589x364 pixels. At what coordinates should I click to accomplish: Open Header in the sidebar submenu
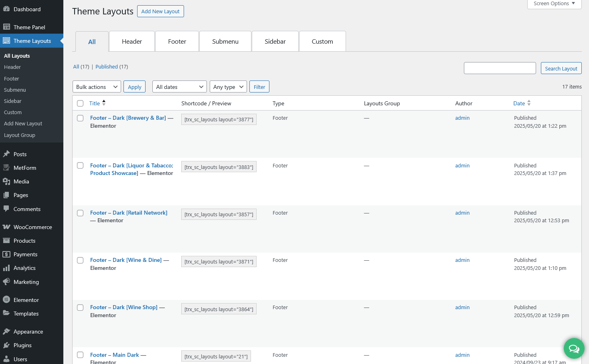tap(12, 67)
